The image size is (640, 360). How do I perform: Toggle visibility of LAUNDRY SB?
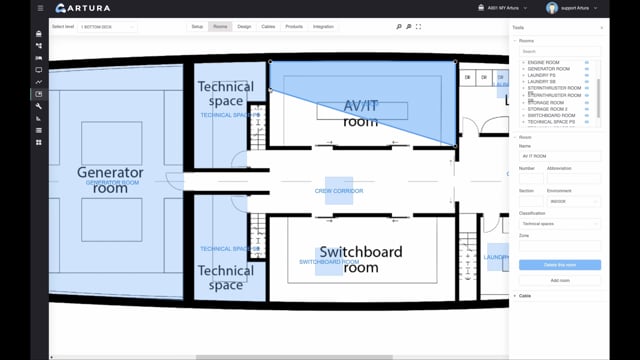pyautogui.click(x=587, y=82)
